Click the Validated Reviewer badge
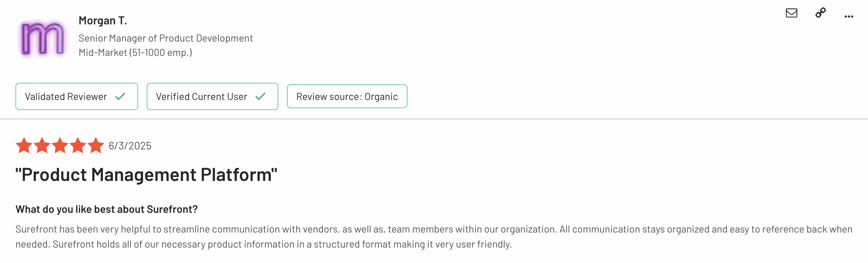Image resolution: width=868 pixels, height=263 pixels. coord(76,96)
